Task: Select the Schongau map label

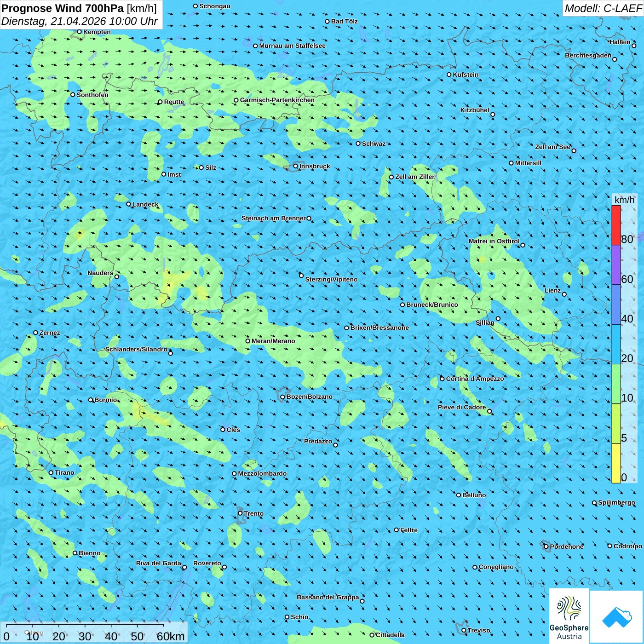Action: pyautogui.click(x=215, y=6)
